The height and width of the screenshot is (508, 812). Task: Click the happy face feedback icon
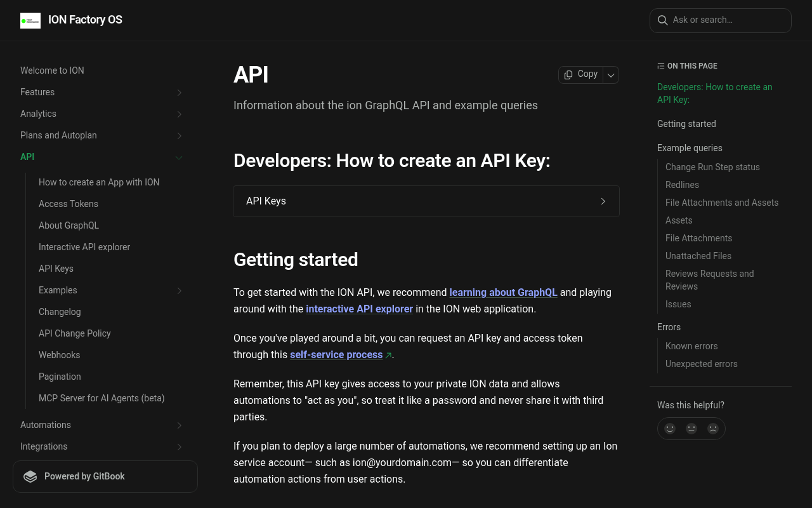[x=670, y=429]
